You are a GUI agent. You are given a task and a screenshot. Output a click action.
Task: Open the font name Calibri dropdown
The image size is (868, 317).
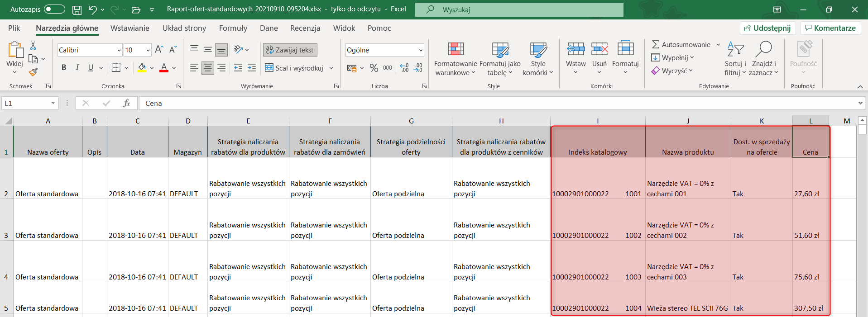click(x=119, y=50)
